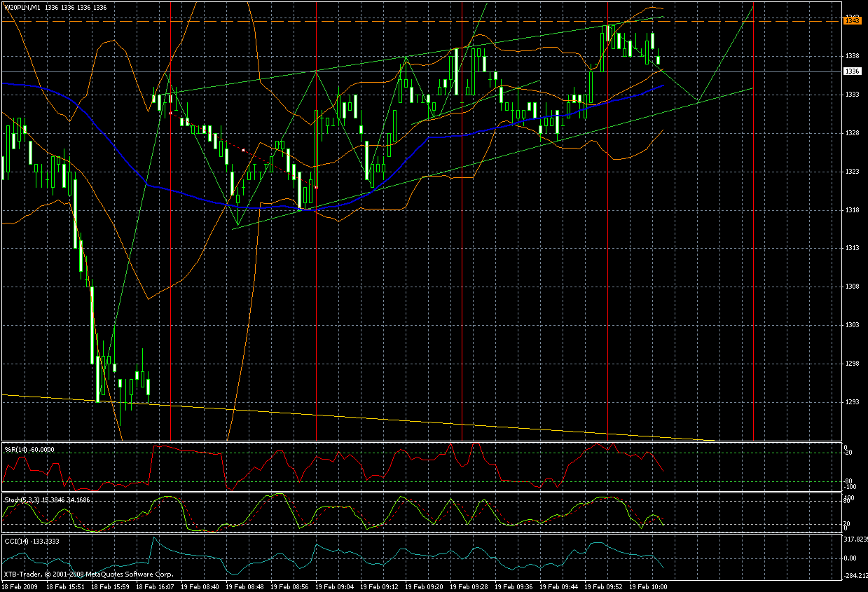Click the 19 Feb 09:12 time label

coord(381,586)
